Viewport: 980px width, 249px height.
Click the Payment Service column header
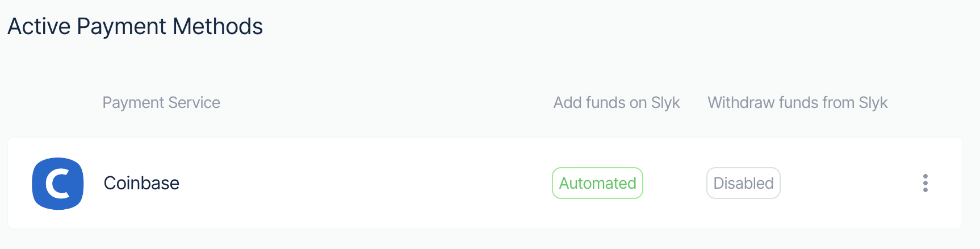[x=161, y=102]
